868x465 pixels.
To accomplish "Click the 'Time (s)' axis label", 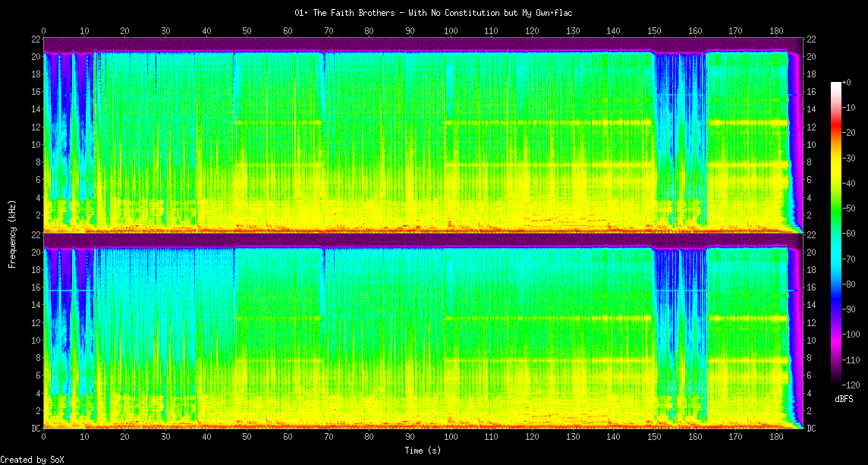I will coord(422,450).
